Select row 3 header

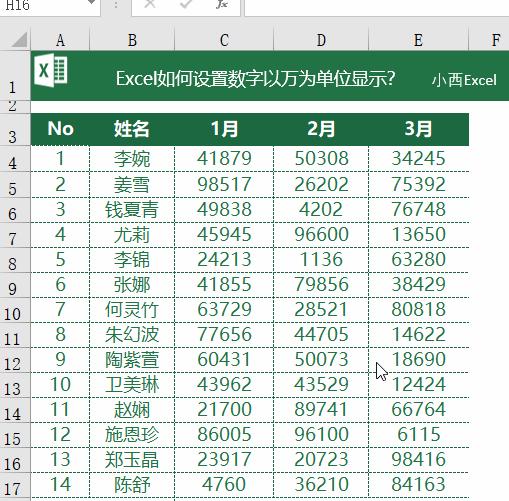coord(15,130)
